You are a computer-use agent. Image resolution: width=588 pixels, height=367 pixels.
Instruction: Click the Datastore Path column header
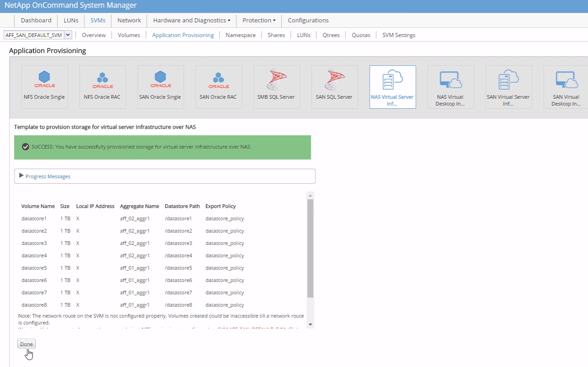coord(182,206)
